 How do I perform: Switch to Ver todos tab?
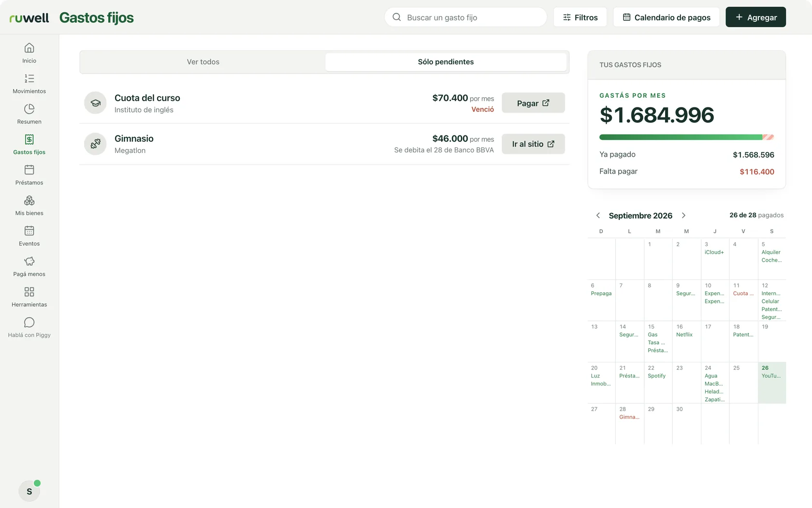203,62
